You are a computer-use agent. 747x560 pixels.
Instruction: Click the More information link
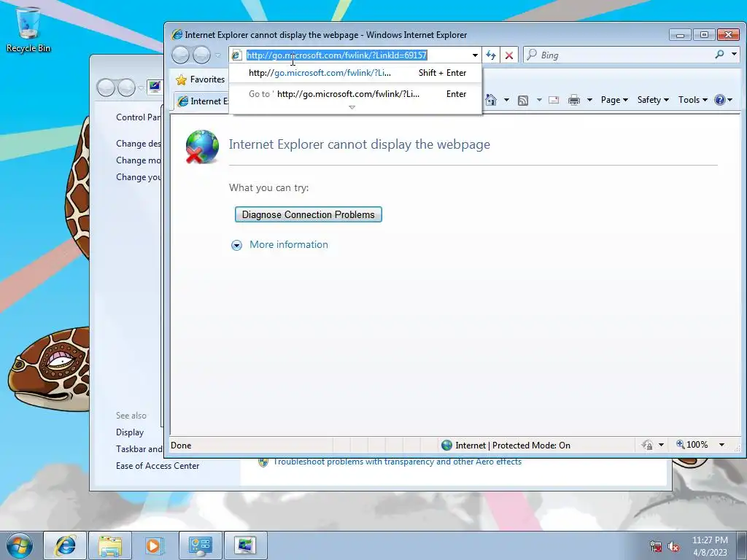[289, 244]
